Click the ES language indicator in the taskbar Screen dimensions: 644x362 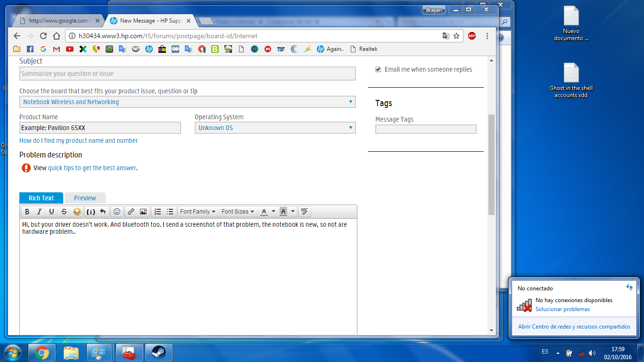tap(545, 352)
